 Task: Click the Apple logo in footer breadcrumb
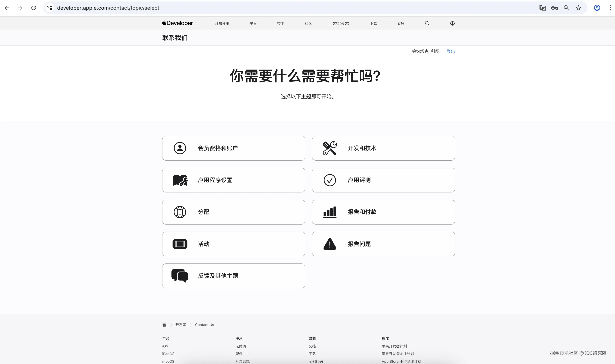(x=164, y=325)
